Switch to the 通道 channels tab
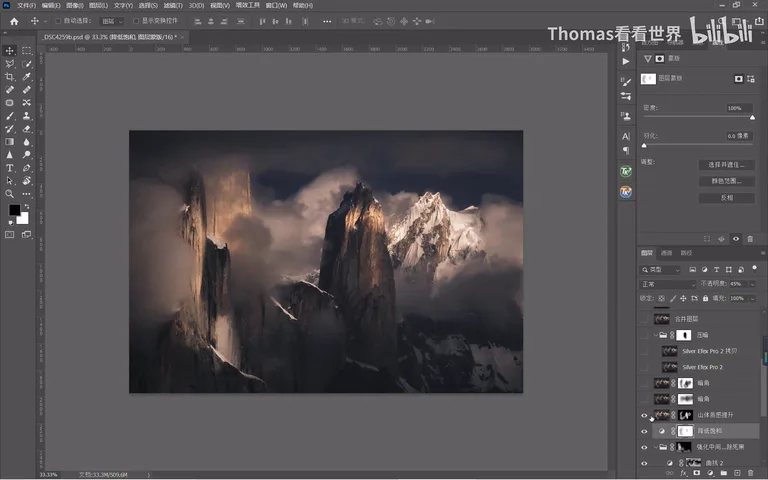 (666, 253)
